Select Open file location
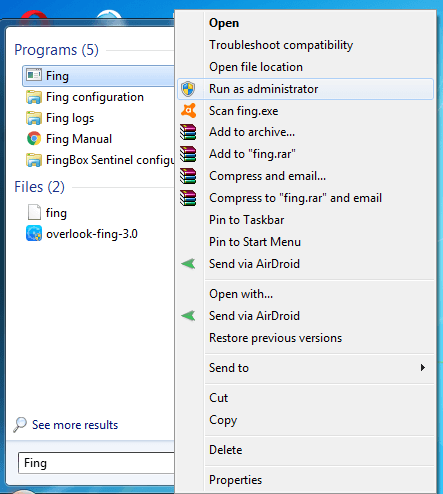443x494 pixels. point(256,67)
